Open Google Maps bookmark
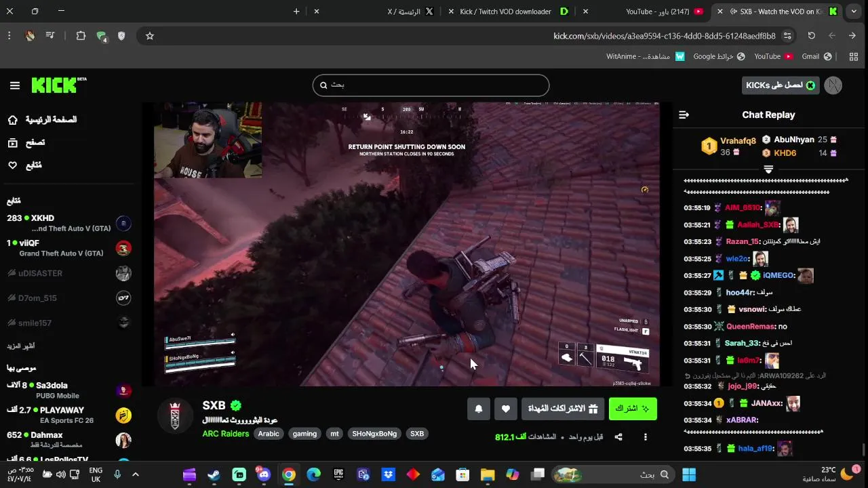Image resolution: width=868 pixels, height=488 pixels. [x=719, y=57]
